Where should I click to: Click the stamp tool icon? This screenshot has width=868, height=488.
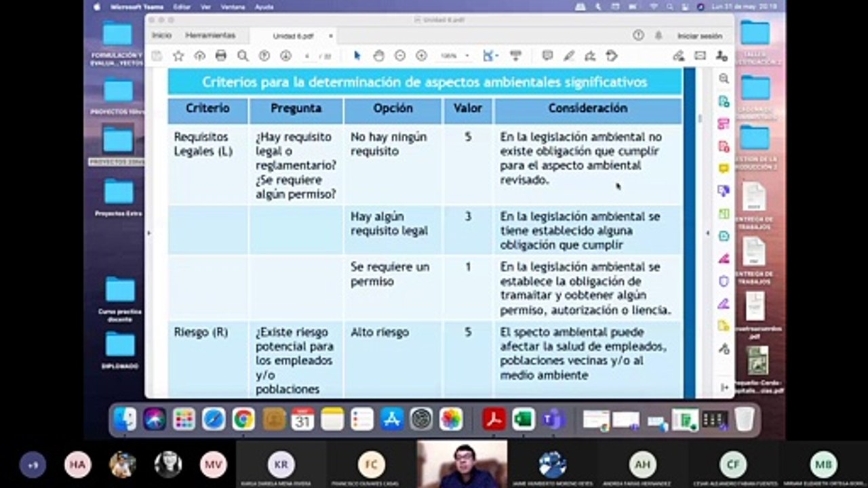tap(612, 56)
